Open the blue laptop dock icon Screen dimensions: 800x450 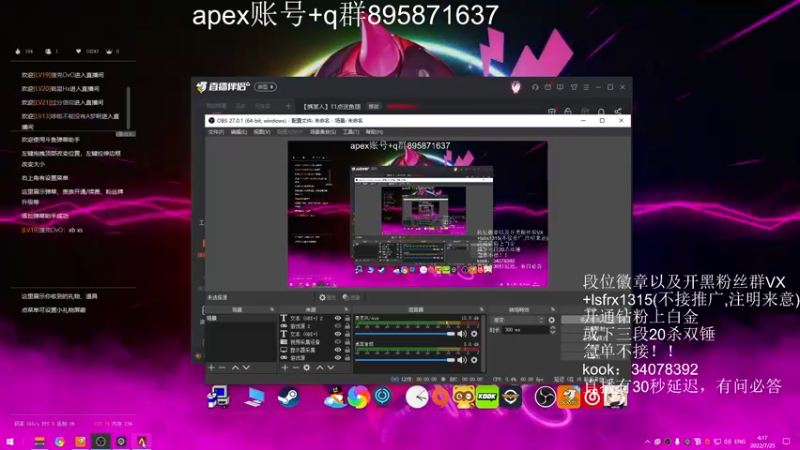(x=254, y=396)
